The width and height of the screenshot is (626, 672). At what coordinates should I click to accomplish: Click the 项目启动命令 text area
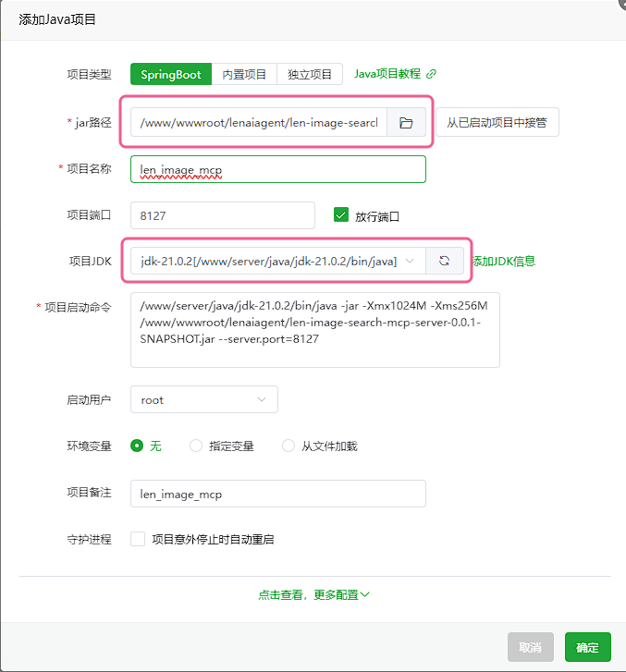click(x=315, y=330)
